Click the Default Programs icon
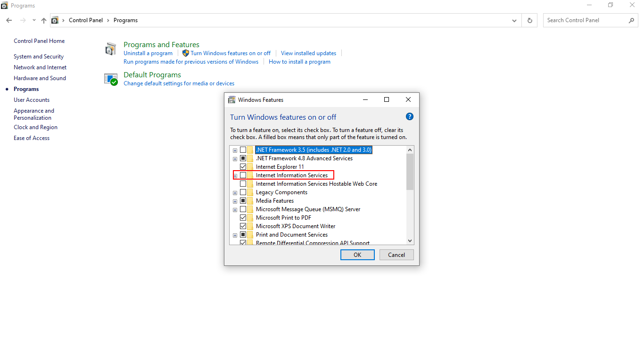 (111, 79)
